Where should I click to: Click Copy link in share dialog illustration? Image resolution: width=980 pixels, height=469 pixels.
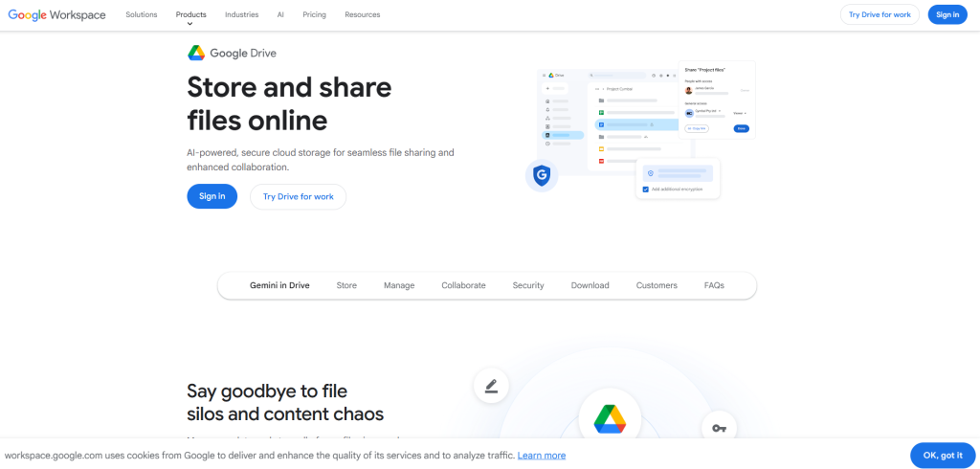tap(697, 128)
